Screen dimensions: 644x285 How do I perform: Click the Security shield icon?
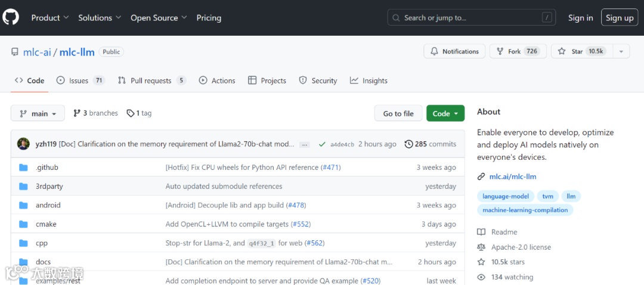(303, 80)
